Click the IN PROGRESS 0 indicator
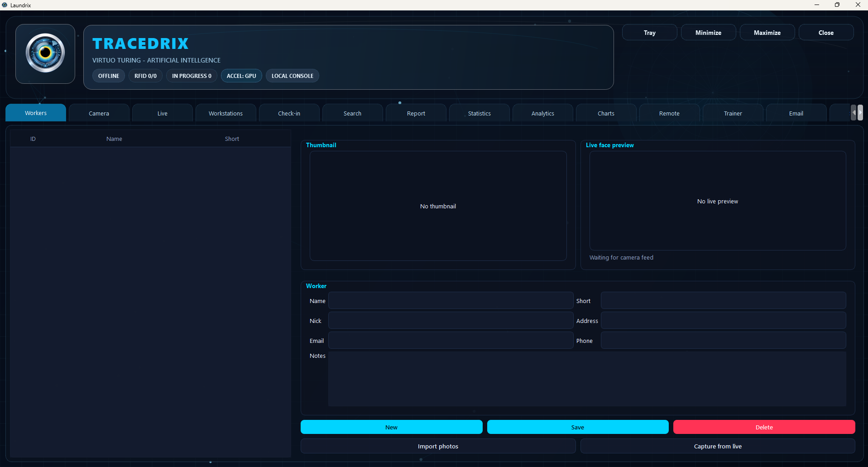 [x=191, y=76]
